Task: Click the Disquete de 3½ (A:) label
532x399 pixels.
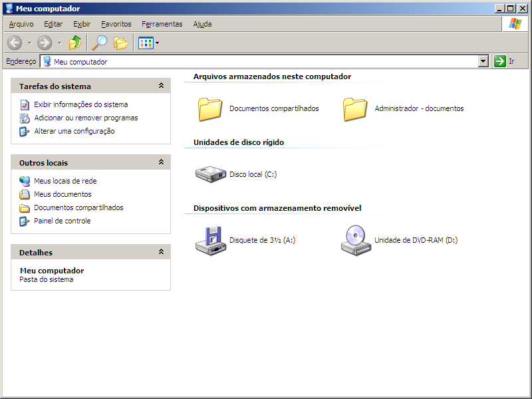Action: pos(262,240)
